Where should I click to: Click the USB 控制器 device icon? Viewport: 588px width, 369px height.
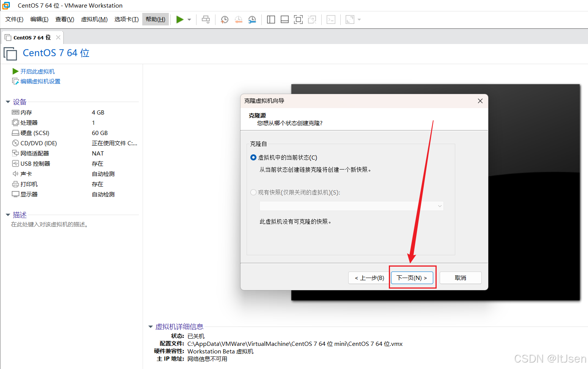click(16, 163)
